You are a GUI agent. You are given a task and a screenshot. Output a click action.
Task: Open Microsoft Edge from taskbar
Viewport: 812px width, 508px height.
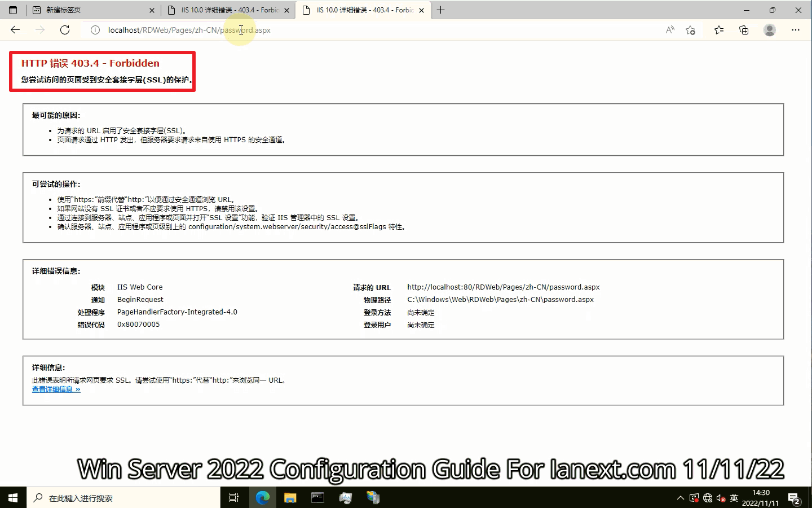[x=263, y=498]
